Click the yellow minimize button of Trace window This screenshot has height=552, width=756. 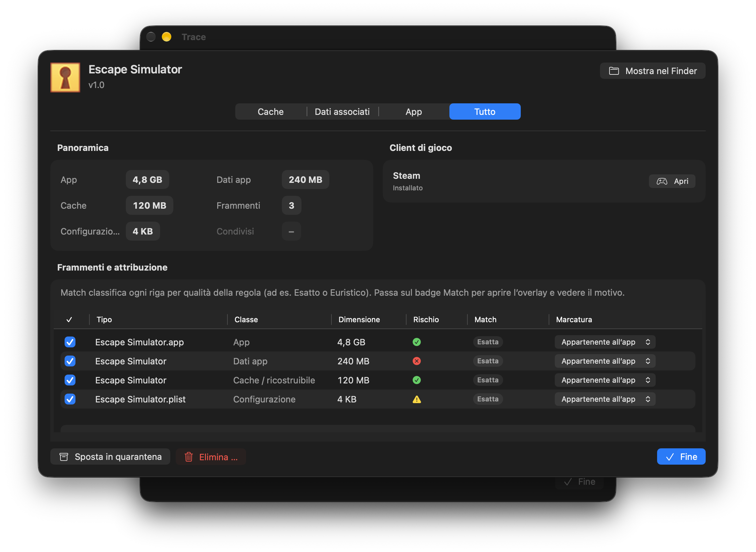(x=167, y=37)
